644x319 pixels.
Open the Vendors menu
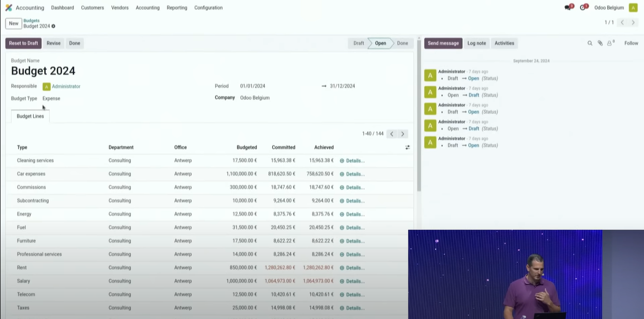120,8
